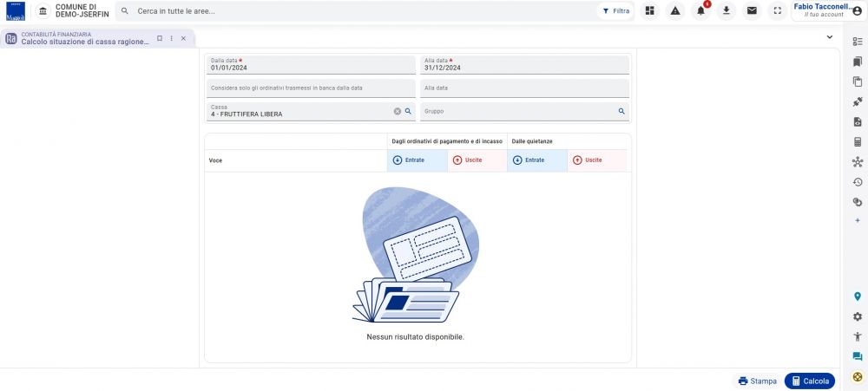Bookmark the Calcolo situazione di cassa tab
This screenshot has width=868, height=391.
click(x=160, y=38)
